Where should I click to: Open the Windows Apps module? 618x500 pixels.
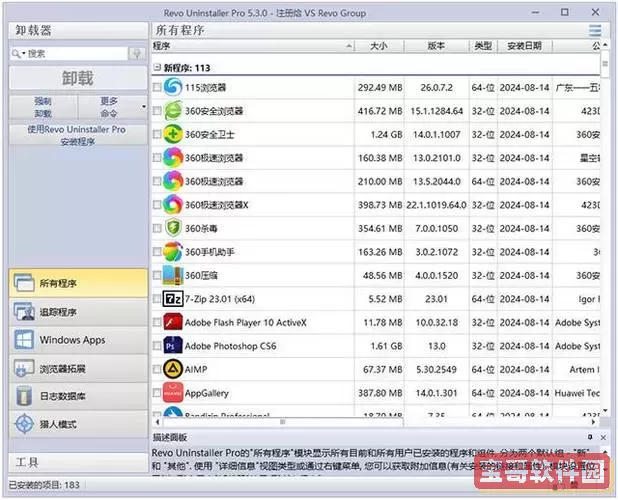pos(78,340)
